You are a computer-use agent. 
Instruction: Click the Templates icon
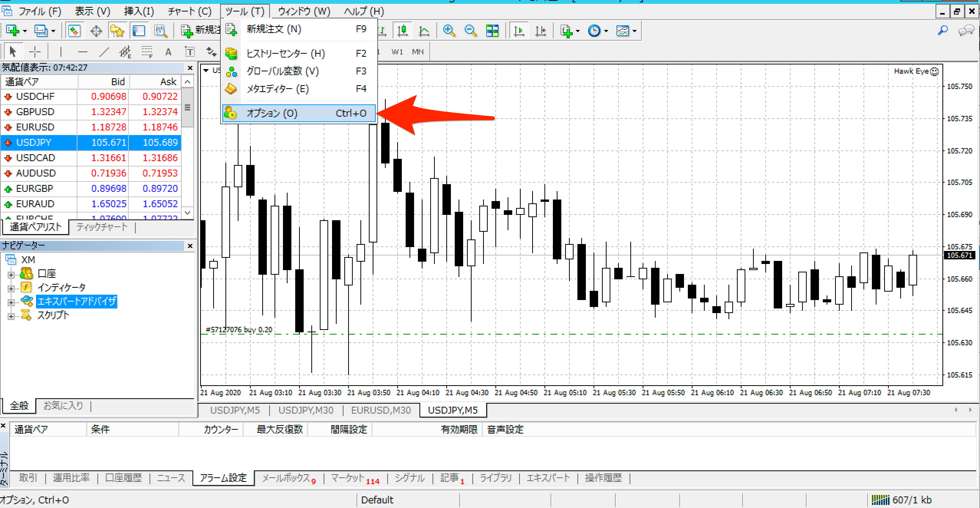pyautogui.click(x=622, y=31)
